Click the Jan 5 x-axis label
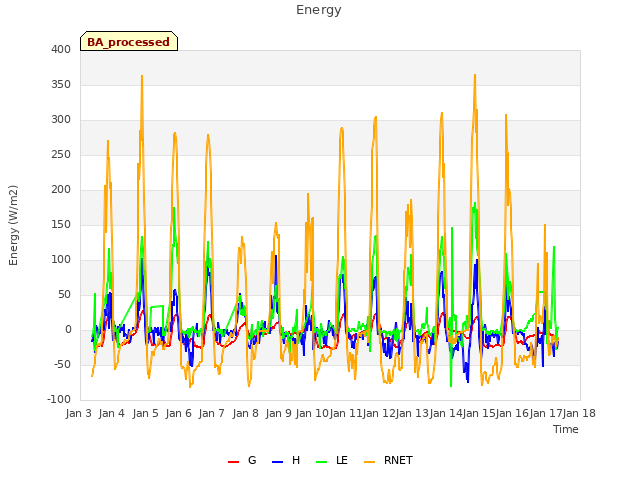Viewport: 640px width, 480px height. coord(146,413)
